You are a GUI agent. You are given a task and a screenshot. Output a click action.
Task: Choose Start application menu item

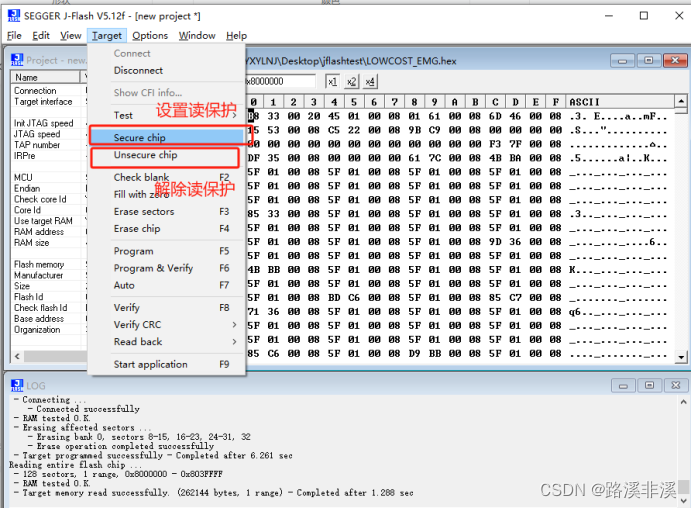pos(166,365)
